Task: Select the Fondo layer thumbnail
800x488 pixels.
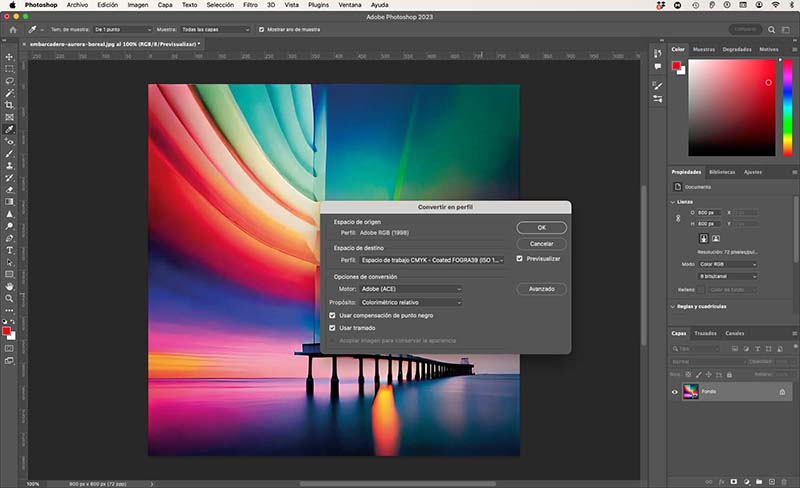Action: point(691,392)
